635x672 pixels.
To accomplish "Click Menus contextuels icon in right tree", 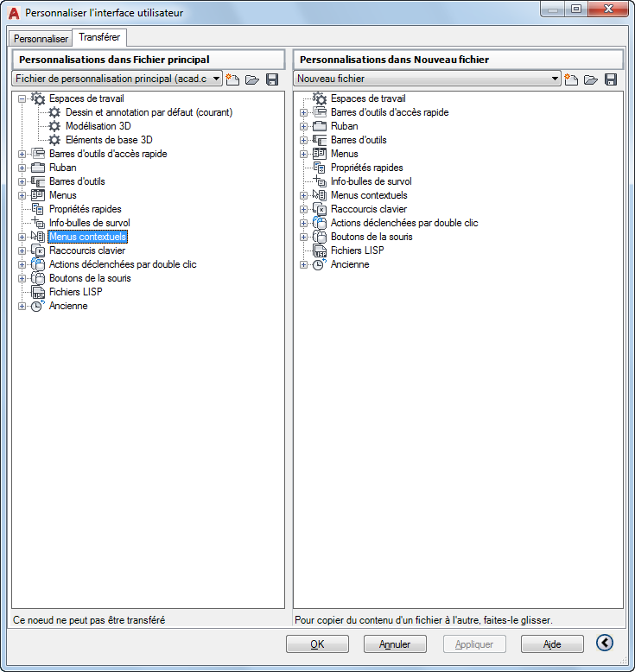I will pos(320,195).
